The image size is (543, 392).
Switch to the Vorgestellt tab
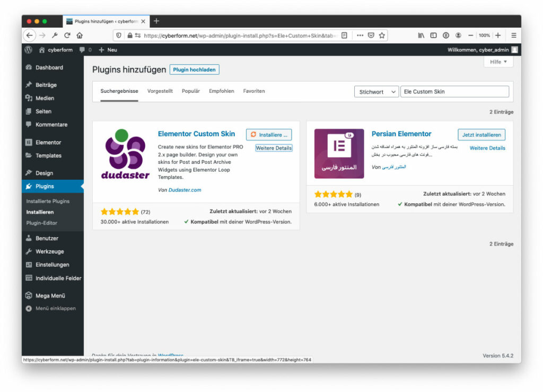point(160,91)
